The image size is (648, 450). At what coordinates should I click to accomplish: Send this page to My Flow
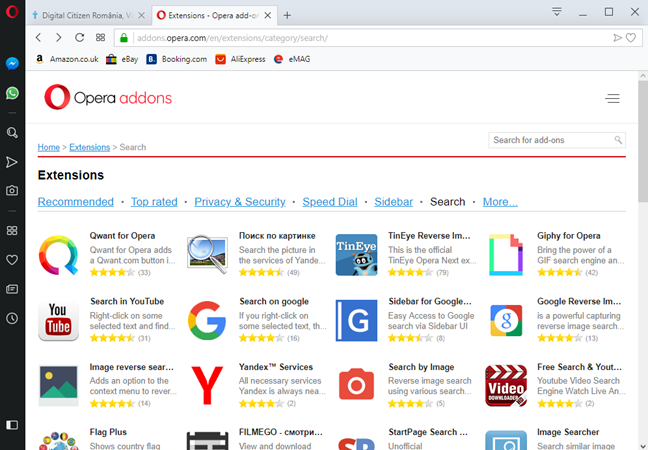tap(617, 38)
